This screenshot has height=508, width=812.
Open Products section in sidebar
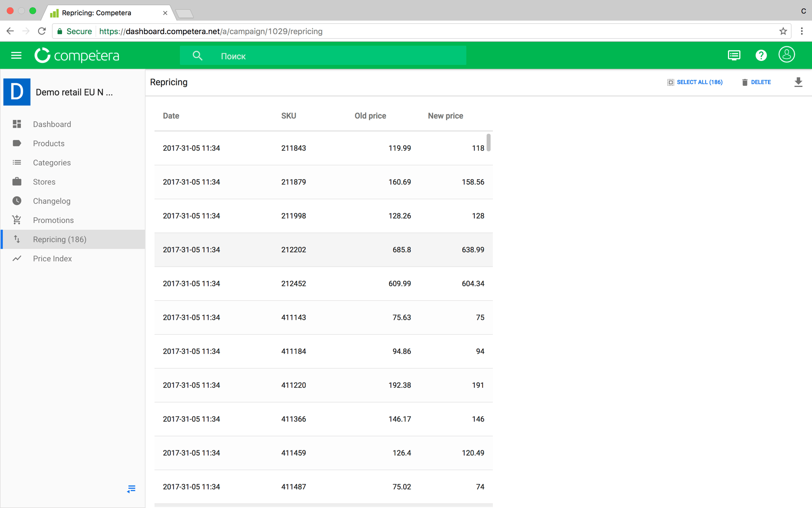point(49,143)
